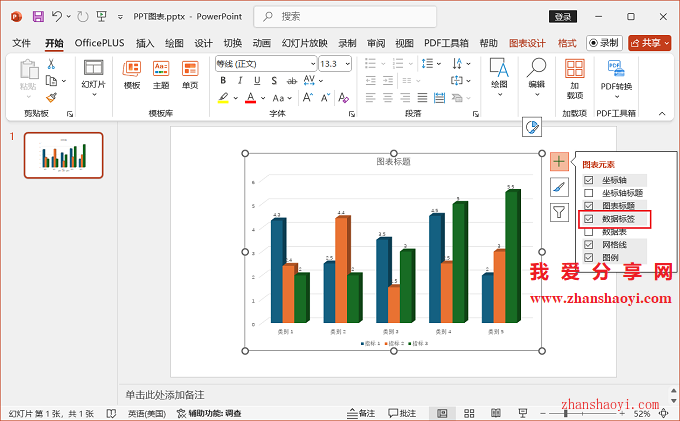
Task: Open the Theme (主题) library
Action: pyautogui.click(x=161, y=75)
